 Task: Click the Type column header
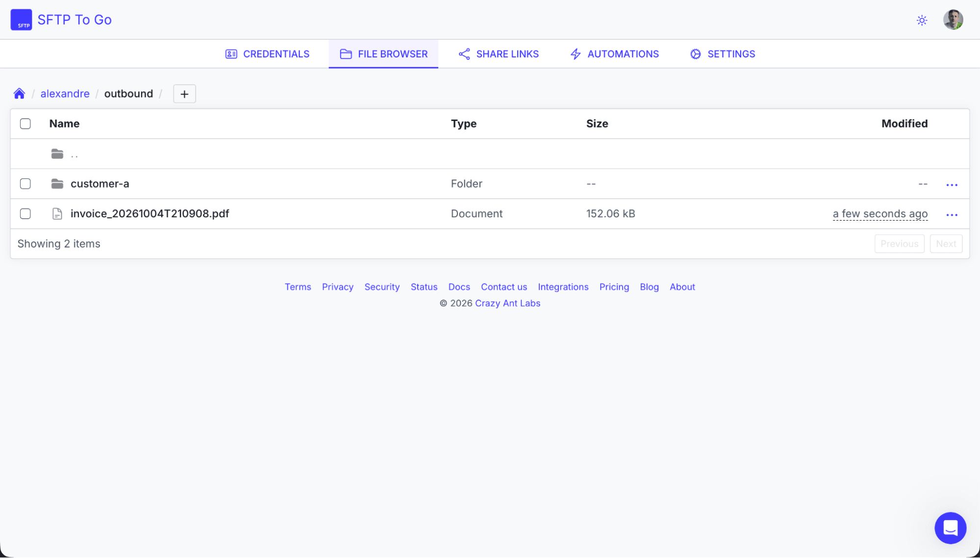pyautogui.click(x=463, y=124)
